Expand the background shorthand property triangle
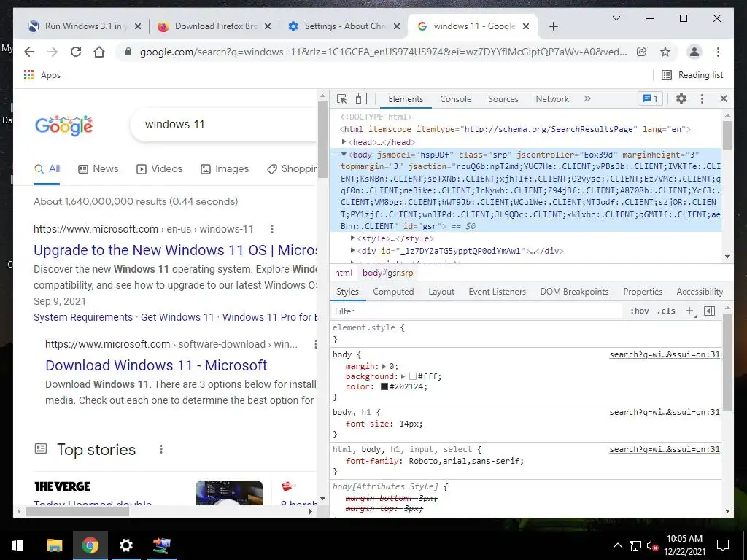747x560 pixels. [x=403, y=376]
